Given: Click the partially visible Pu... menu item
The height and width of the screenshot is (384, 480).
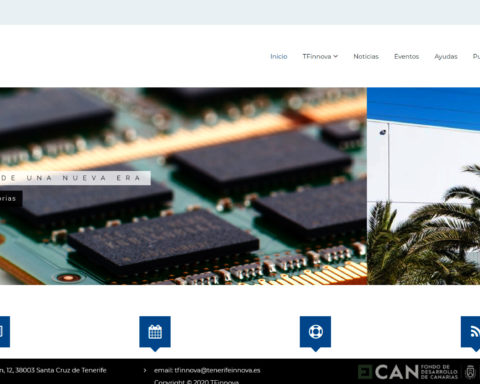Looking at the screenshot, I should [476, 56].
